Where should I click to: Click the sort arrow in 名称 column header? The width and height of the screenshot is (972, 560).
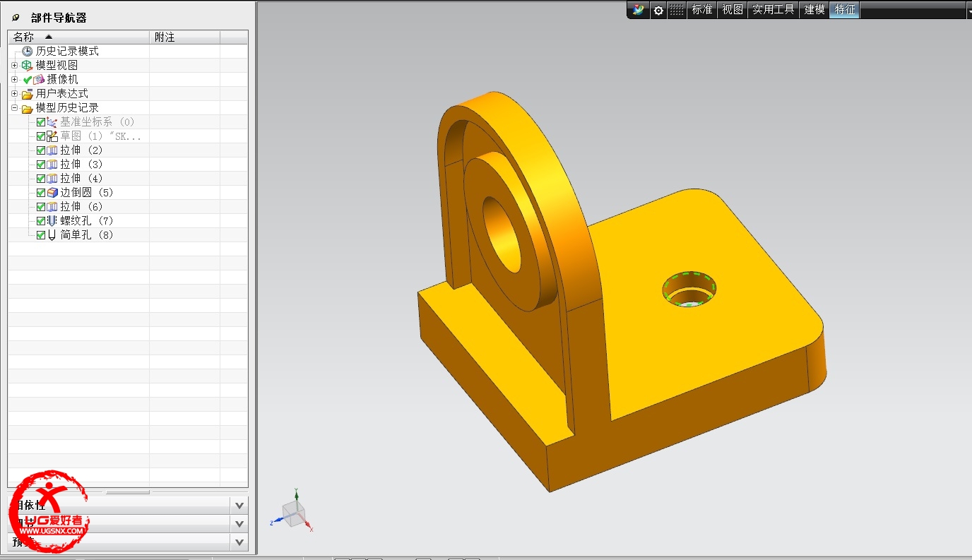48,37
